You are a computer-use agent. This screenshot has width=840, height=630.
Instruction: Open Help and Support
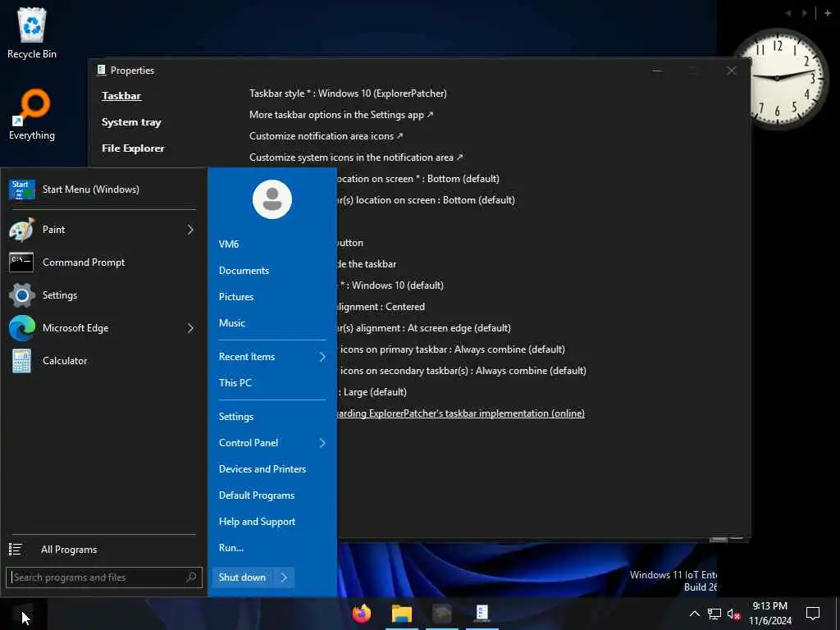tap(257, 521)
